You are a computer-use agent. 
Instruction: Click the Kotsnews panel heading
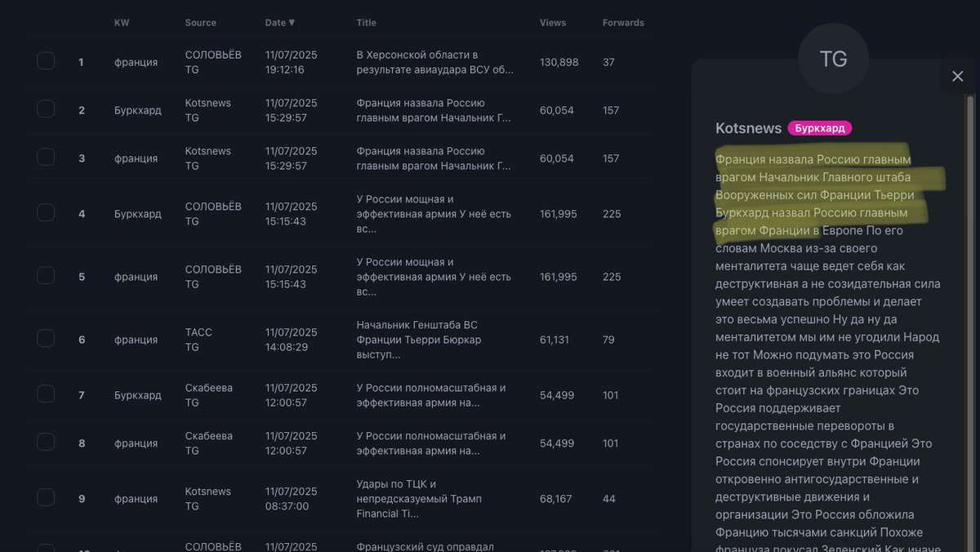pyautogui.click(x=749, y=128)
